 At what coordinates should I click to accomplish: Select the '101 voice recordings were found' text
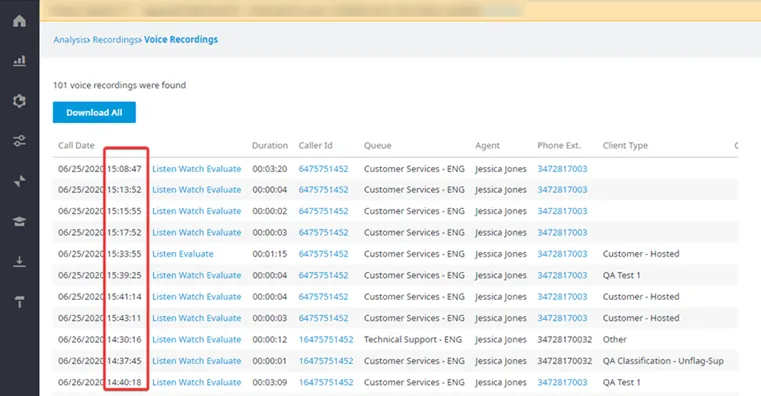119,85
